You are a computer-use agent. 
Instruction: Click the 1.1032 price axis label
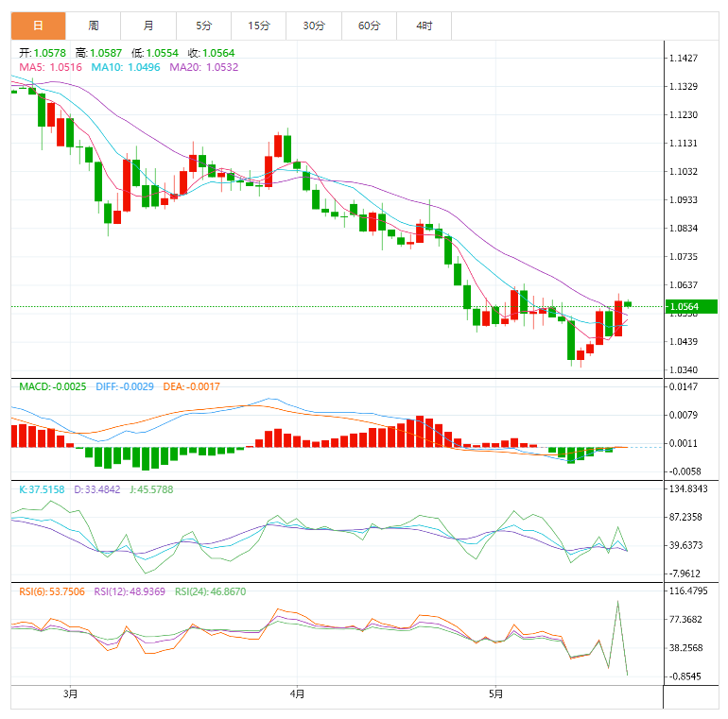(683, 172)
